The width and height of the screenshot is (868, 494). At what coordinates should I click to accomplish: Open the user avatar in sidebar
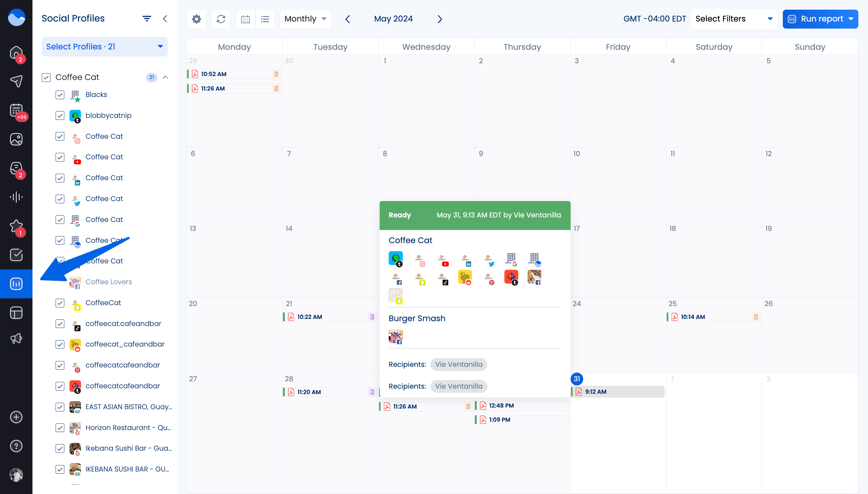pos(16,475)
